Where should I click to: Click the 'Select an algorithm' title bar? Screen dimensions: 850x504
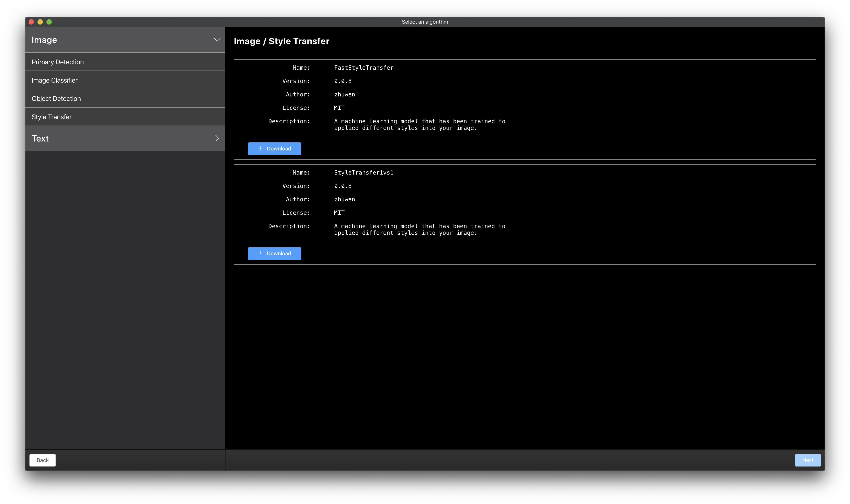425,22
